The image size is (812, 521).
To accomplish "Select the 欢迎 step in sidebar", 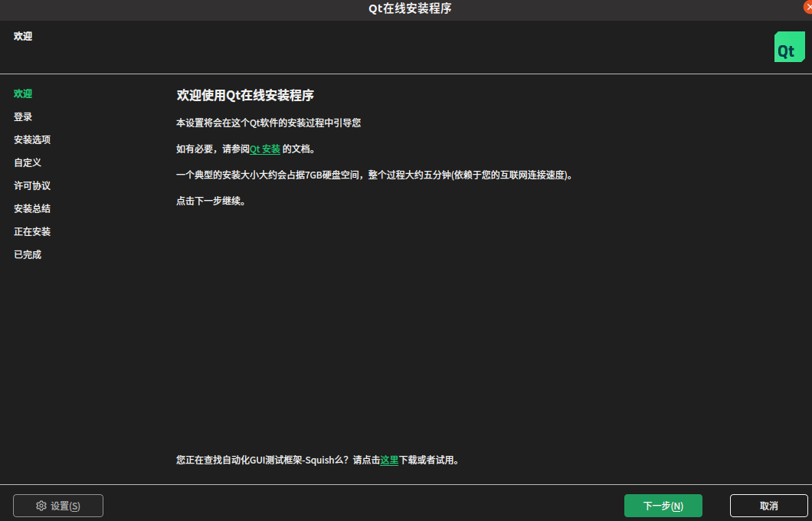I will [23, 93].
